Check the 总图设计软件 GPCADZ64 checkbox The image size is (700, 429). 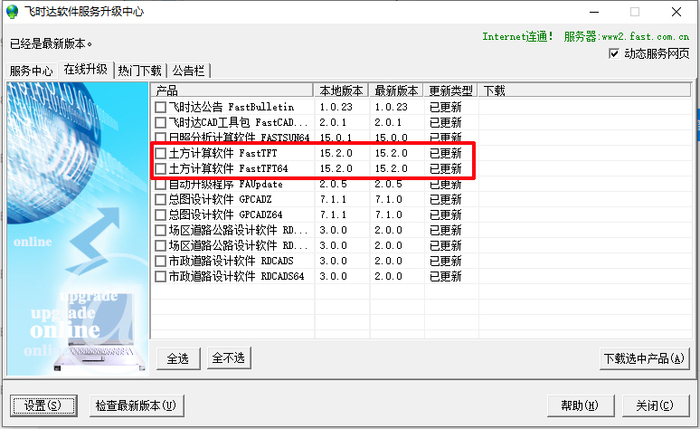[x=160, y=215]
